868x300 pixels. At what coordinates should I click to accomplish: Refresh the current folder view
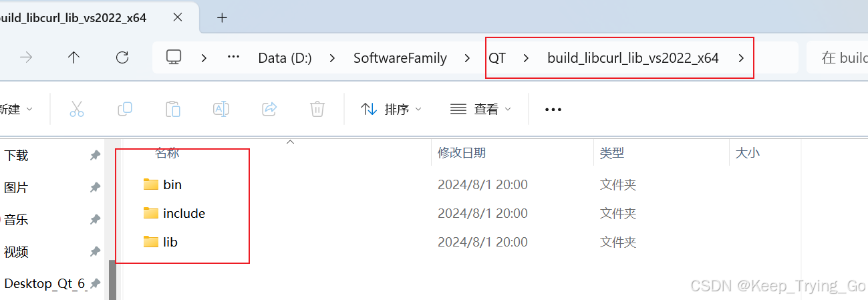click(x=122, y=57)
